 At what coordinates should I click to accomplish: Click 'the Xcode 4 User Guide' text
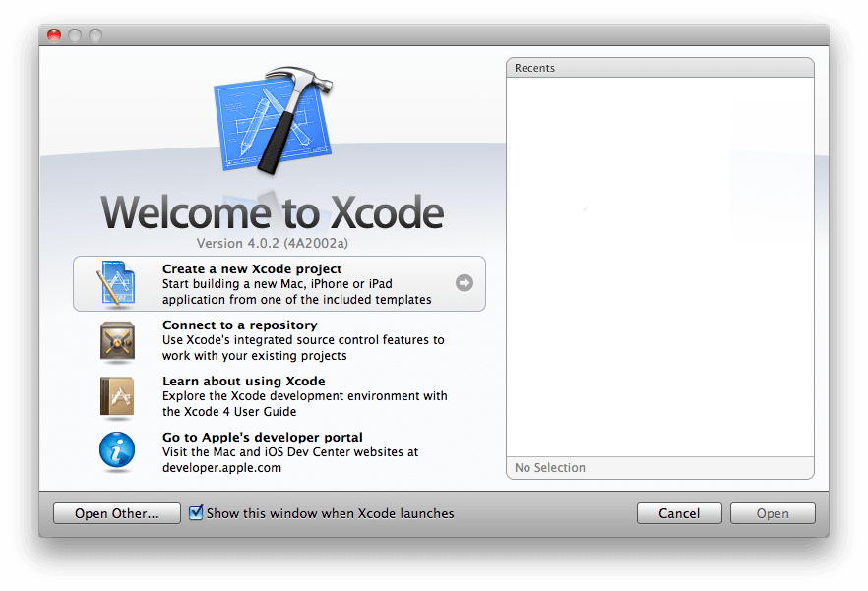tap(229, 412)
